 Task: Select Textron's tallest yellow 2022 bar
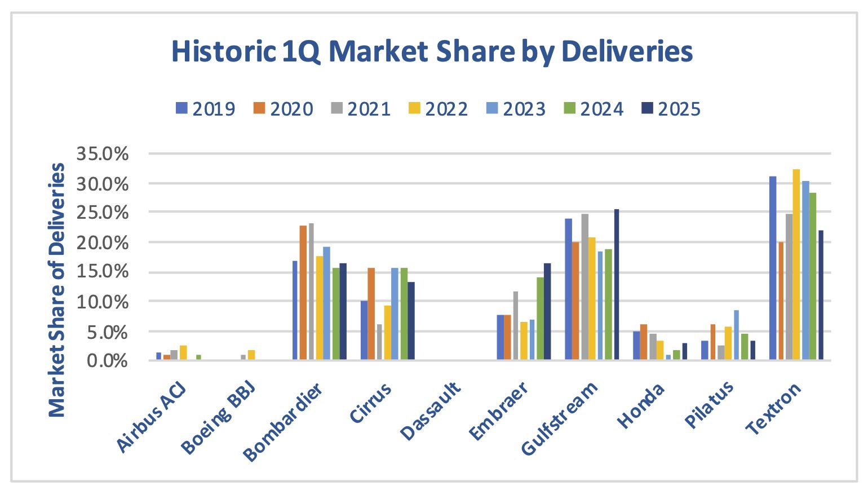click(x=796, y=265)
